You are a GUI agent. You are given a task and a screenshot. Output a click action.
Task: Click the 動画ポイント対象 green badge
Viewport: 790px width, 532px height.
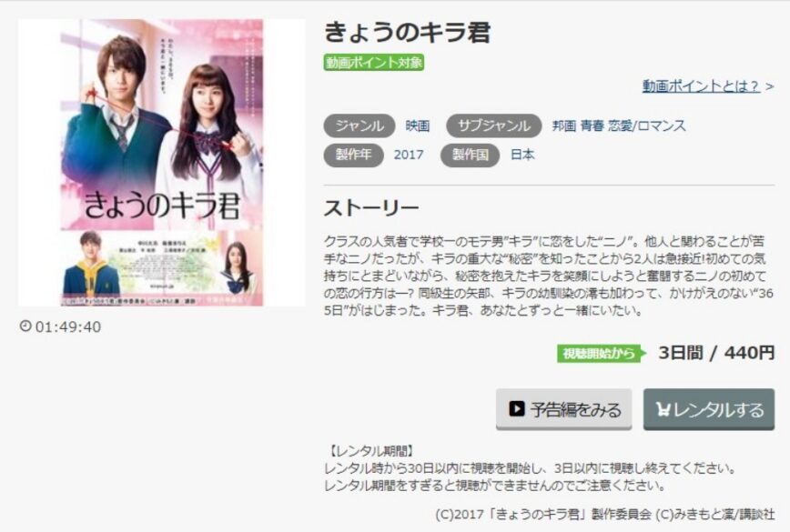coord(373,63)
